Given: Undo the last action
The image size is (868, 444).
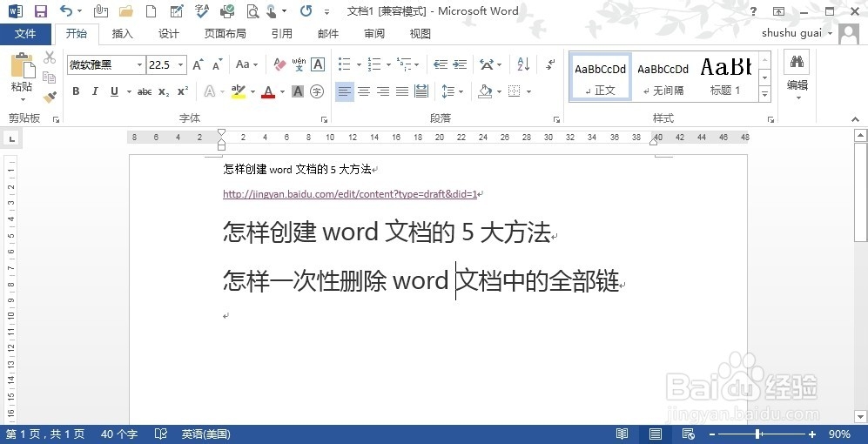Looking at the screenshot, I should tap(66, 10).
